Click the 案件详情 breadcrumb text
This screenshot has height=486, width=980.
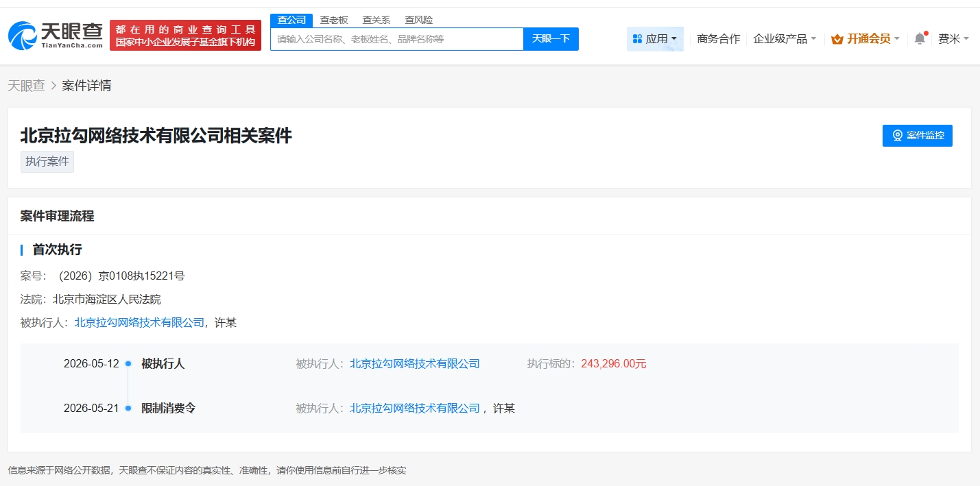(x=86, y=86)
